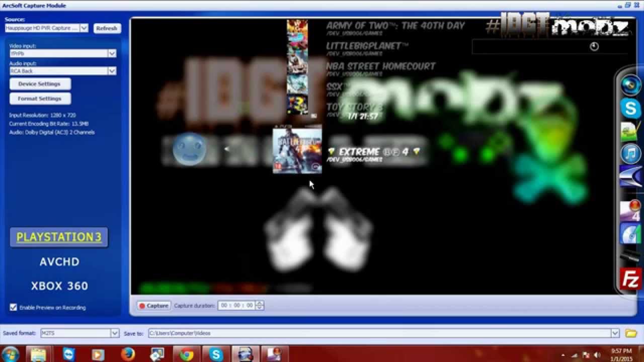Start recording with the Capture button
Screen dimensions: 644x362
[x=154, y=306]
